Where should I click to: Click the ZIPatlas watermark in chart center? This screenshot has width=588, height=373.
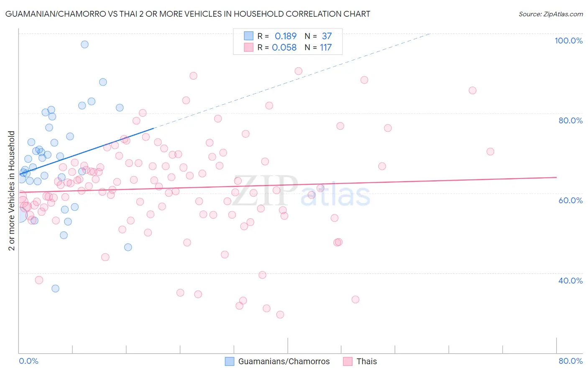[x=301, y=191]
